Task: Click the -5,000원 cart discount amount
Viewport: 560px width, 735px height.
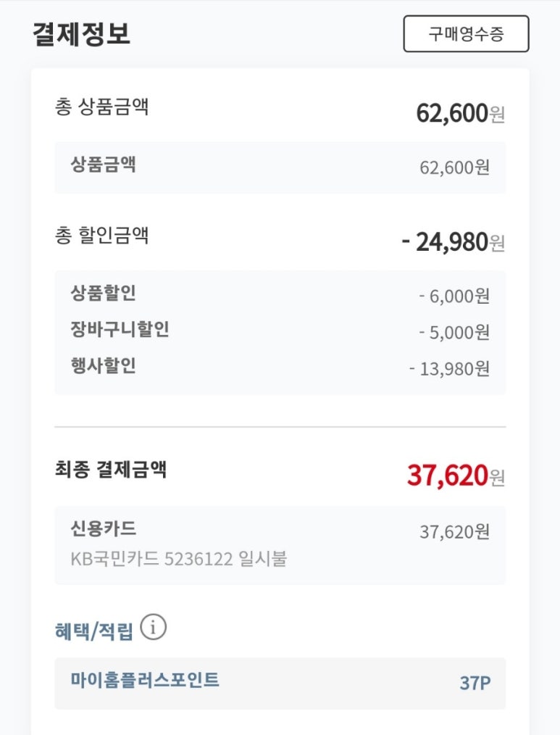Action: point(454,332)
